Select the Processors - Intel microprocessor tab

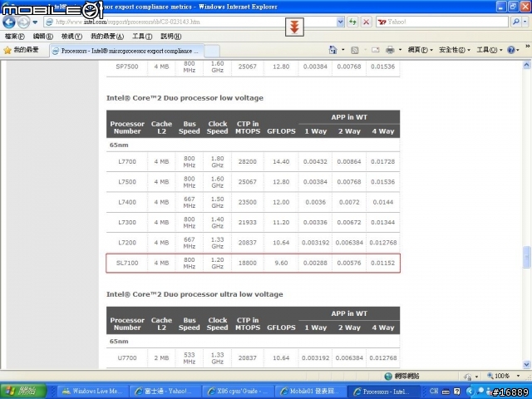(x=127, y=51)
